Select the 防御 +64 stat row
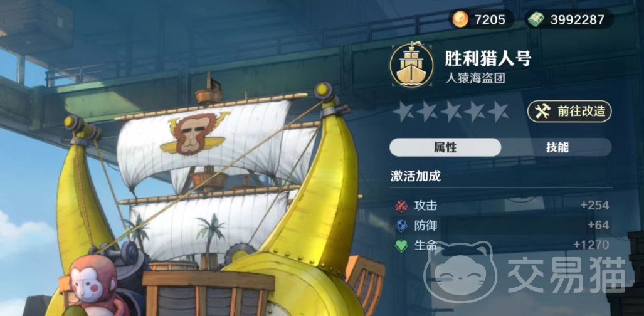Screen dimensions: 644x316 (501, 226)
